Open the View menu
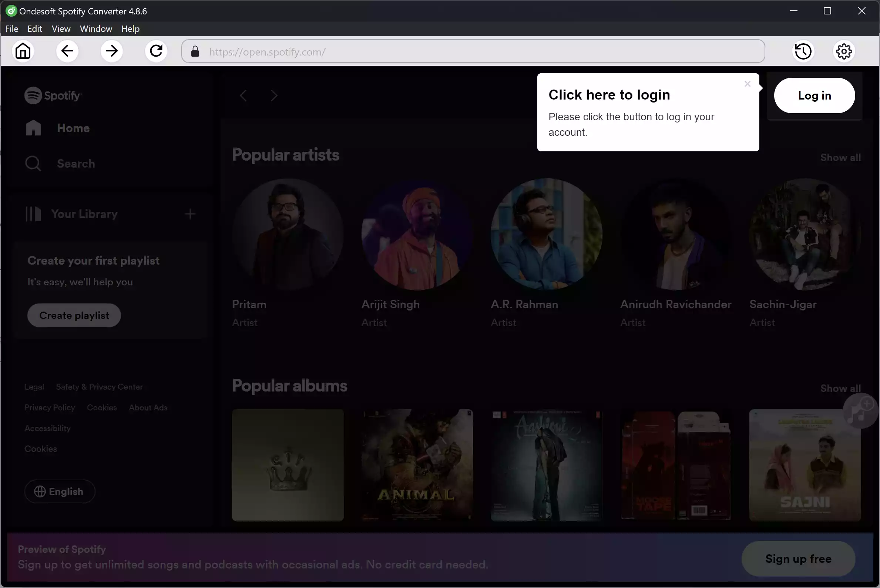 click(61, 29)
